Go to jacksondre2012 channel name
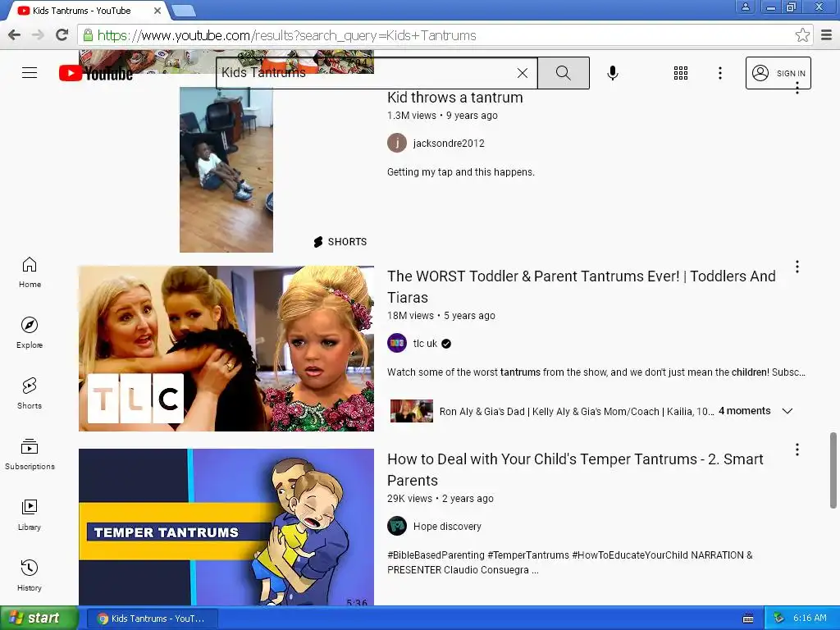The image size is (840, 630). coord(449,143)
